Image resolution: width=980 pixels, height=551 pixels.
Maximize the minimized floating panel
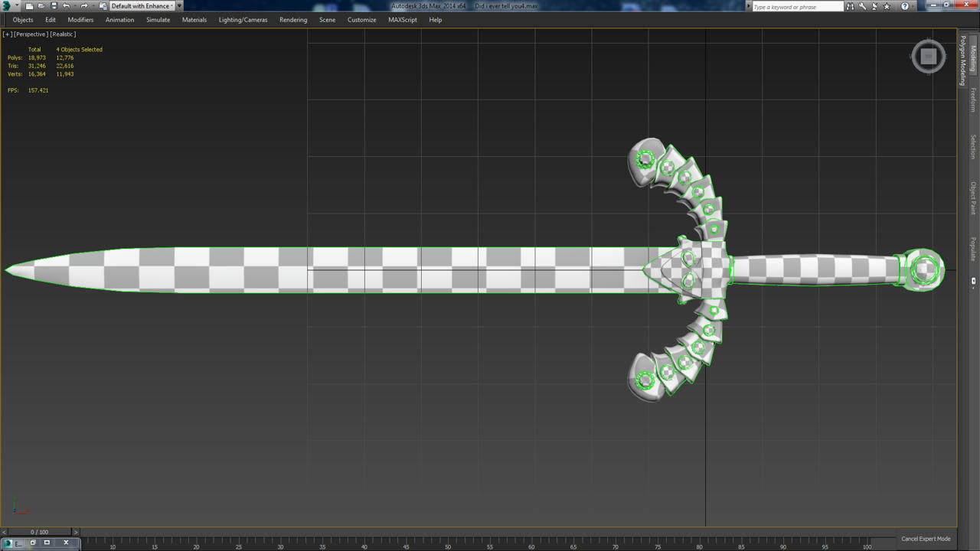47,543
